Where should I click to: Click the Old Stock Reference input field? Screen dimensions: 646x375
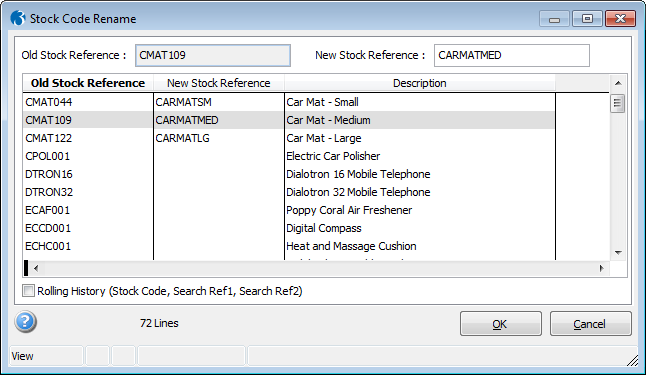pos(213,55)
